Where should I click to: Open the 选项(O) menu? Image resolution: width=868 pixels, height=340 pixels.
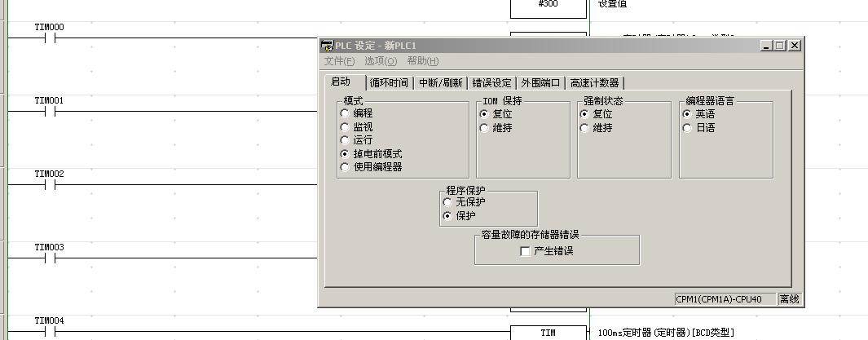pos(380,61)
